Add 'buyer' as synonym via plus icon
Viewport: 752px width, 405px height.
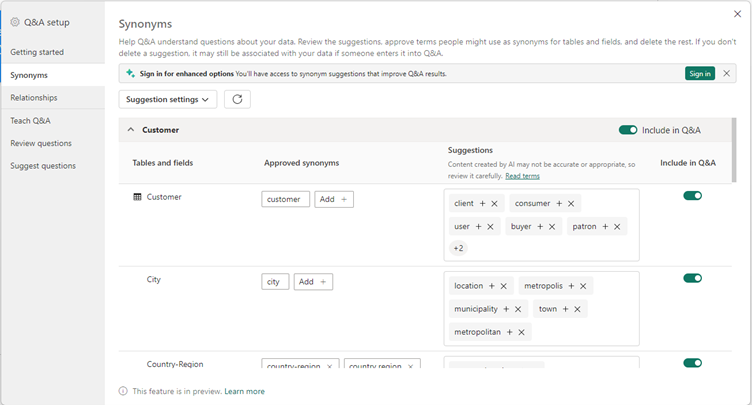click(x=540, y=226)
